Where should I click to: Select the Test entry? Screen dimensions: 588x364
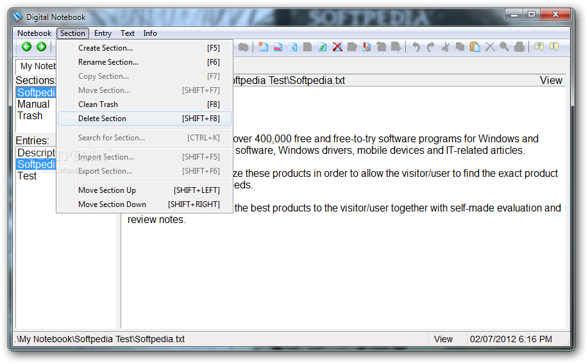pos(27,176)
